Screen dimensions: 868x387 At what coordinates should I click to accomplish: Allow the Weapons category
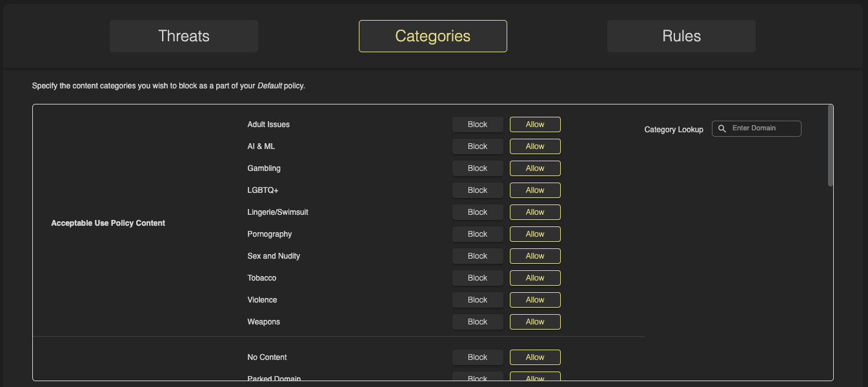pyautogui.click(x=535, y=322)
